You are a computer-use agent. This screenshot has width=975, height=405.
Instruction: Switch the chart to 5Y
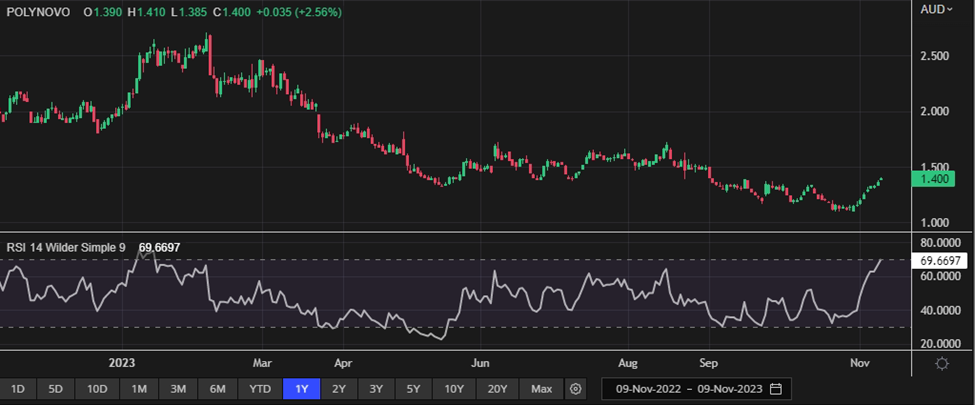pos(414,389)
